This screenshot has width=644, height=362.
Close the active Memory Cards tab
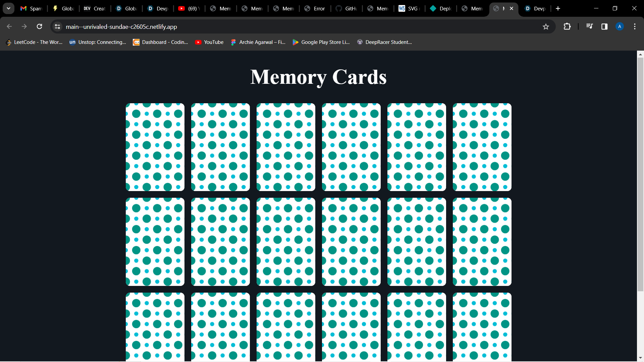coord(512,8)
